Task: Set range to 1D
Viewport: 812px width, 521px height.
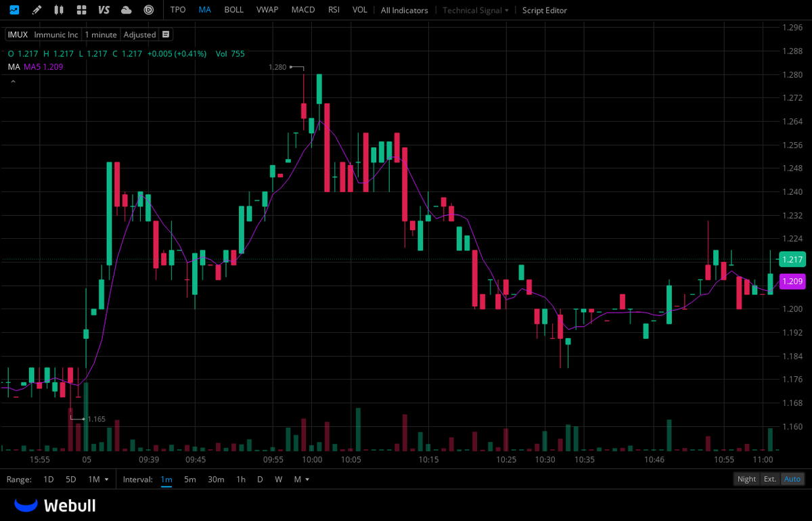Action: tap(49, 479)
